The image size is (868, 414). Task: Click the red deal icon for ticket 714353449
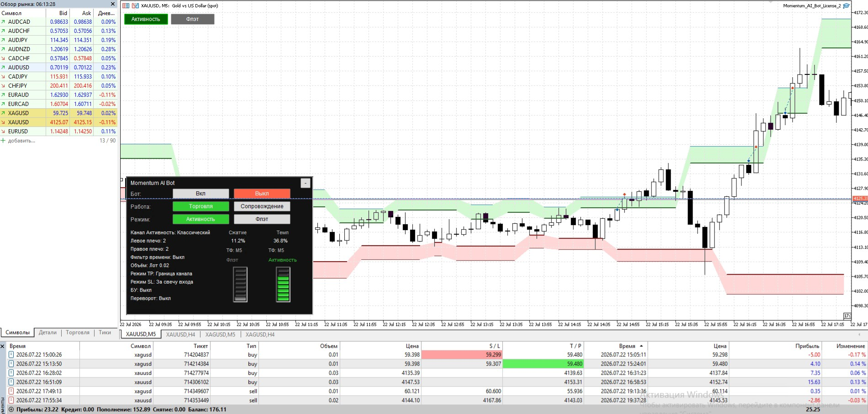pyautogui.click(x=11, y=400)
